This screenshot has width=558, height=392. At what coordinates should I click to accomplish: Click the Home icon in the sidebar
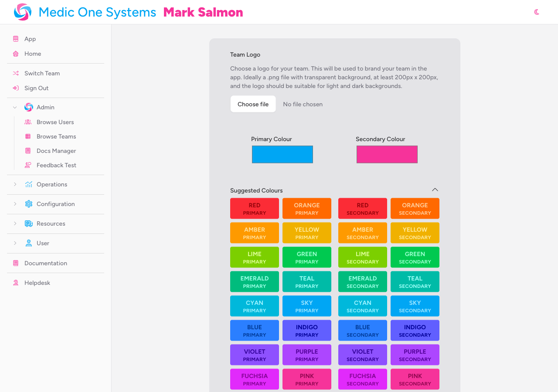tap(16, 54)
